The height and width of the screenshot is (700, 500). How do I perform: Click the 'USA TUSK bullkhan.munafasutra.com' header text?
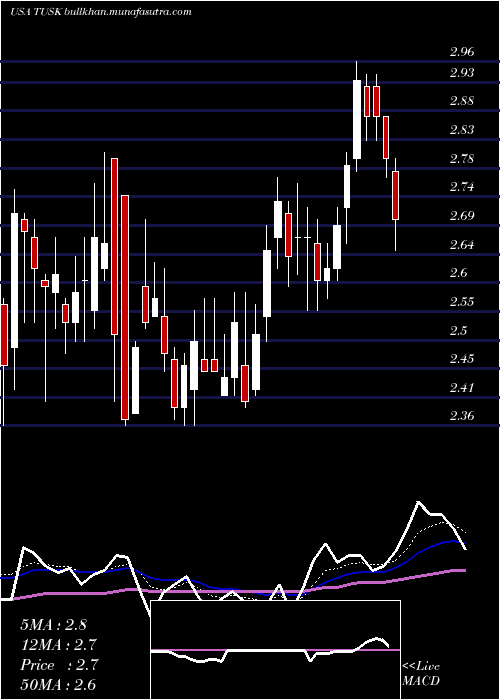pyautogui.click(x=101, y=12)
